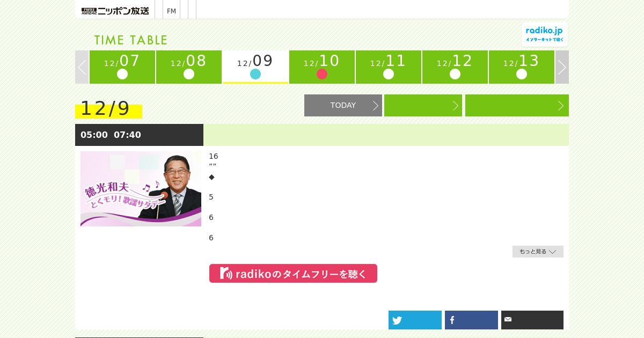Select the 12/09 date tab

tap(255, 67)
